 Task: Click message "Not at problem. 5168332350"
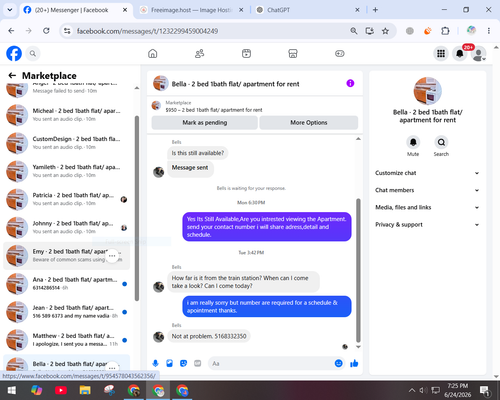209,336
